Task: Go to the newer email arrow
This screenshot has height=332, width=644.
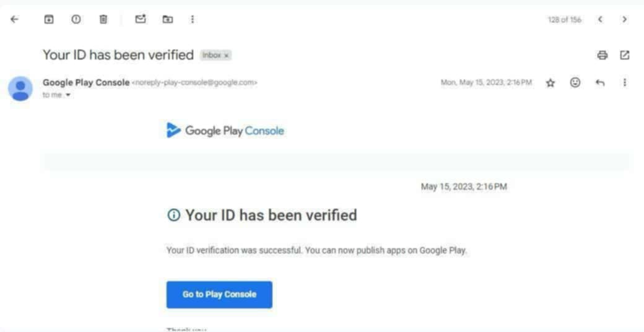Action: [600, 19]
